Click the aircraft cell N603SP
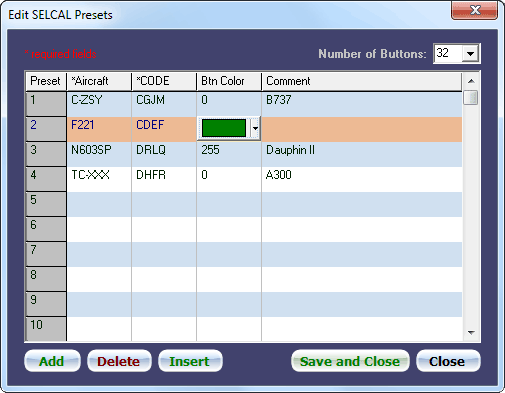Viewport: 505px width, 393px height. [x=99, y=154]
